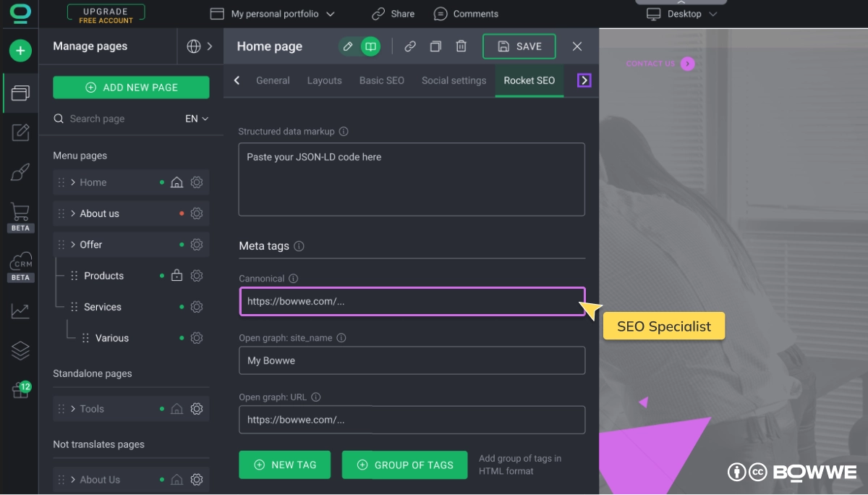Toggle green status dot on Various row
868x495 pixels.
[x=182, y=338]
